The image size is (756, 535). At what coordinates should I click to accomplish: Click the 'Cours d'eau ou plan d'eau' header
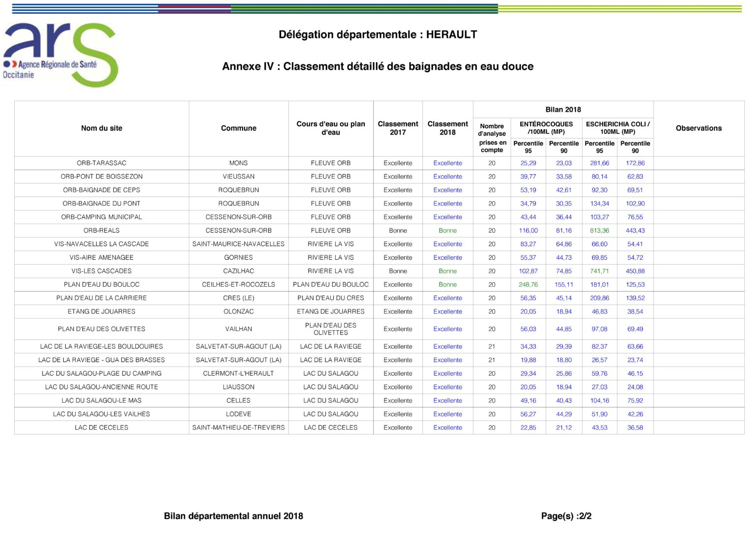click(331, 128)
